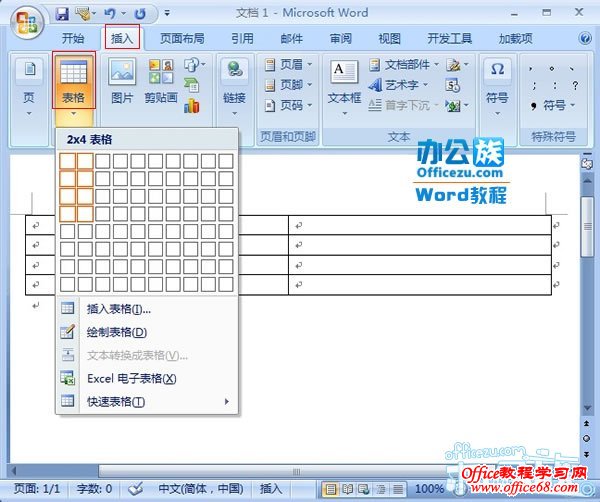This screenshot has width=600, height=502.
Task: Expand the 页 pages button
Action: [29, 88]
